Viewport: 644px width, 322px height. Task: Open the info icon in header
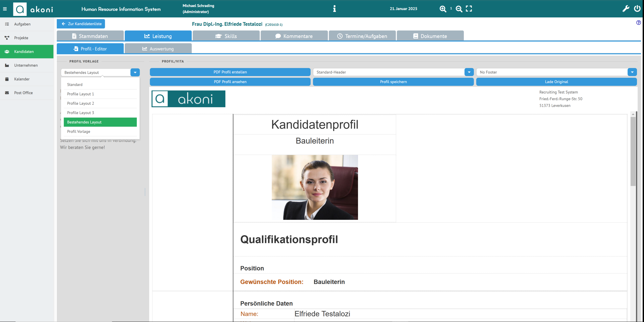[334, 9]
